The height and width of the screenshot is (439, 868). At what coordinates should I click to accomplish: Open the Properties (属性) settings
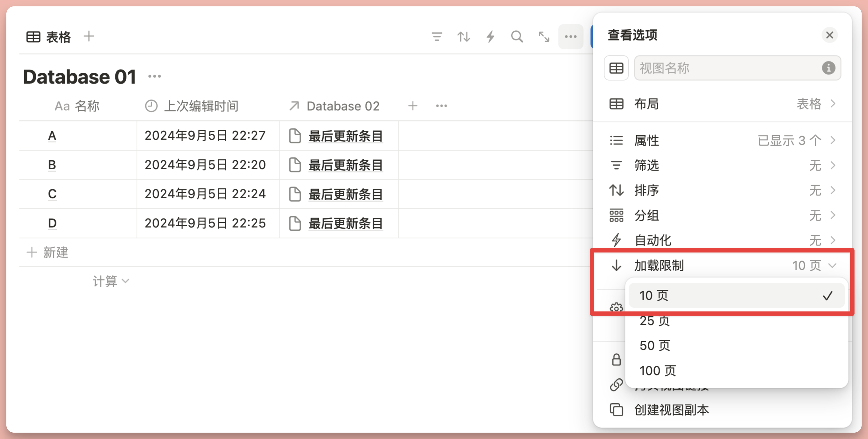pyautogui.click(x=722, y=140)
